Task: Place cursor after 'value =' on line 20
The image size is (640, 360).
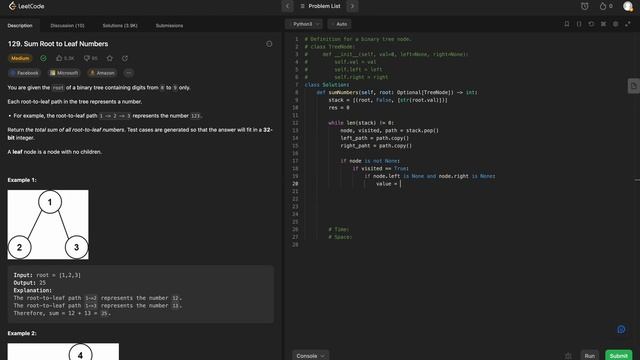Action: [401, 184]
